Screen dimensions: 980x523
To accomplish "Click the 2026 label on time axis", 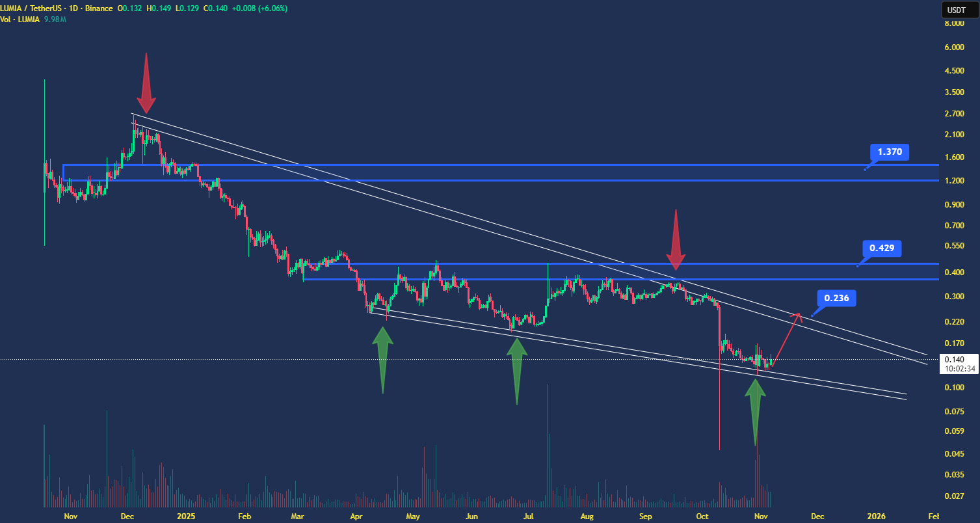I will (876, 516).
